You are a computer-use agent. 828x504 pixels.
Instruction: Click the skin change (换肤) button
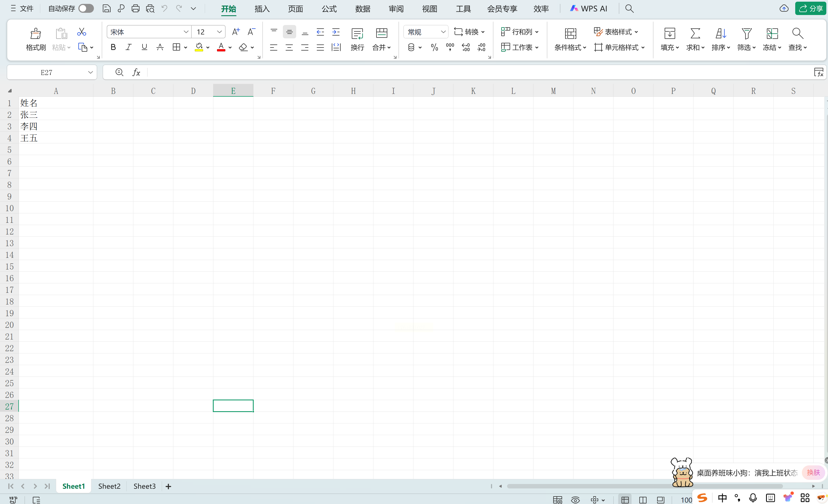(x=813, y=472)
